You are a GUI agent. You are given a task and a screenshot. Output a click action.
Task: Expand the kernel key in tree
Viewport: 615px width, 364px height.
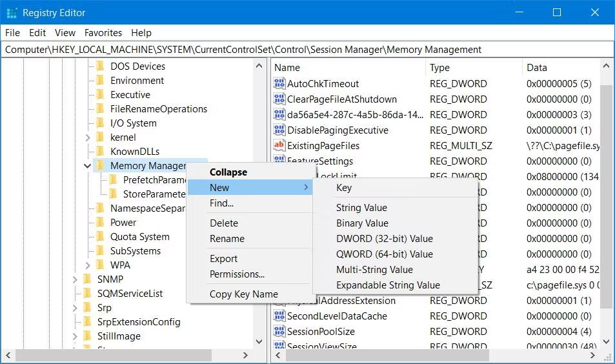pyautogui.click(x=88, y=137)
